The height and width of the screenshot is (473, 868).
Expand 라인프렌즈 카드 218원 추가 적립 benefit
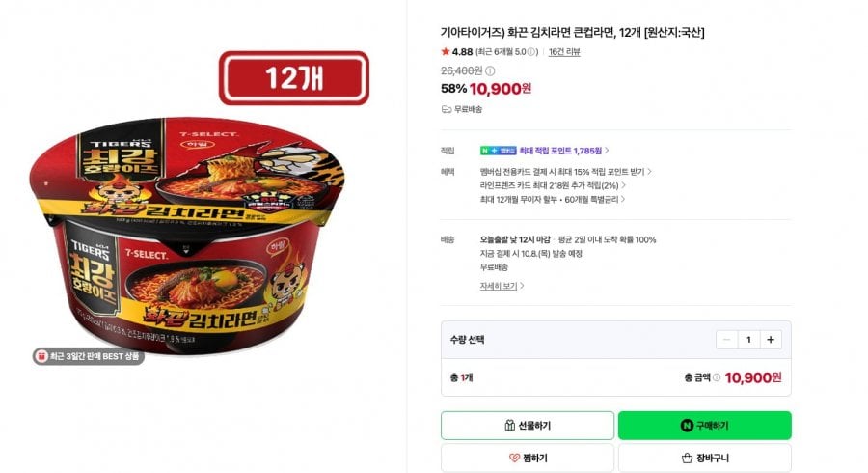[553, 185]
